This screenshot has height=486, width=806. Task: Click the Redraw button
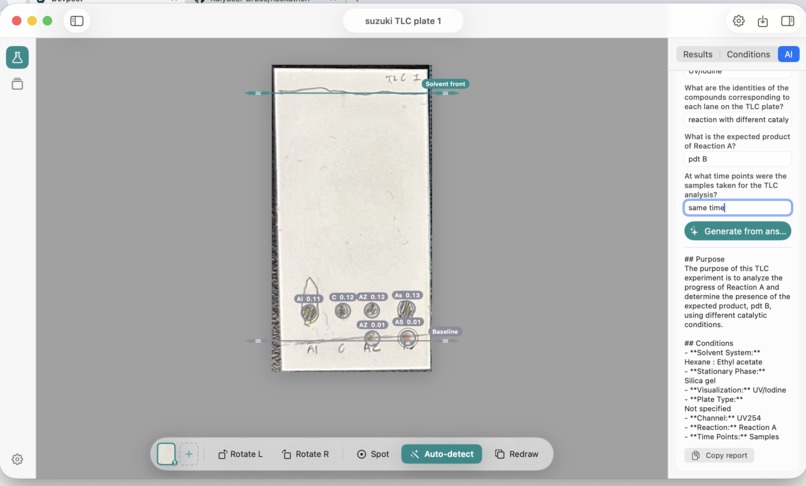coord(517,454)
